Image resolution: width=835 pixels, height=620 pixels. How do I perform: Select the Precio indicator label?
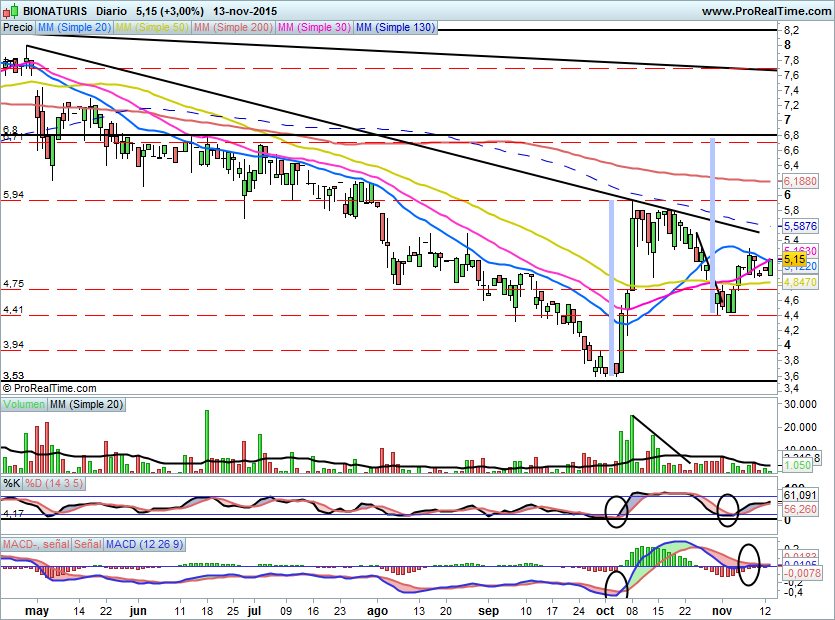click(x=17, y=28)
